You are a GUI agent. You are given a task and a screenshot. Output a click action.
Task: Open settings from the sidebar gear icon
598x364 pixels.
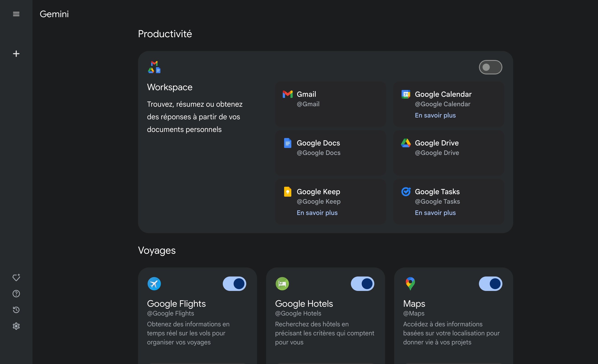16,326
